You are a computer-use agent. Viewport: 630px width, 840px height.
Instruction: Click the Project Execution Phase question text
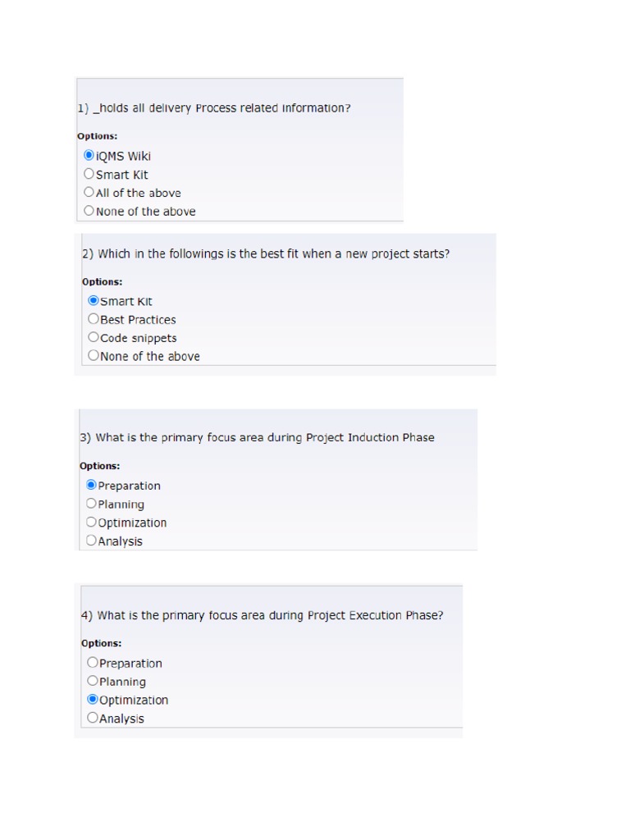(x=262, y=615)
